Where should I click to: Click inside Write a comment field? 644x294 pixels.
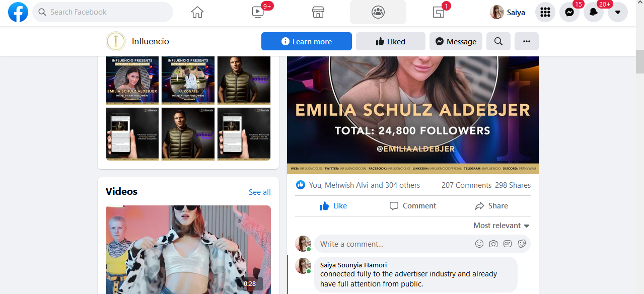pyautogui.click(x=393, y=244)
